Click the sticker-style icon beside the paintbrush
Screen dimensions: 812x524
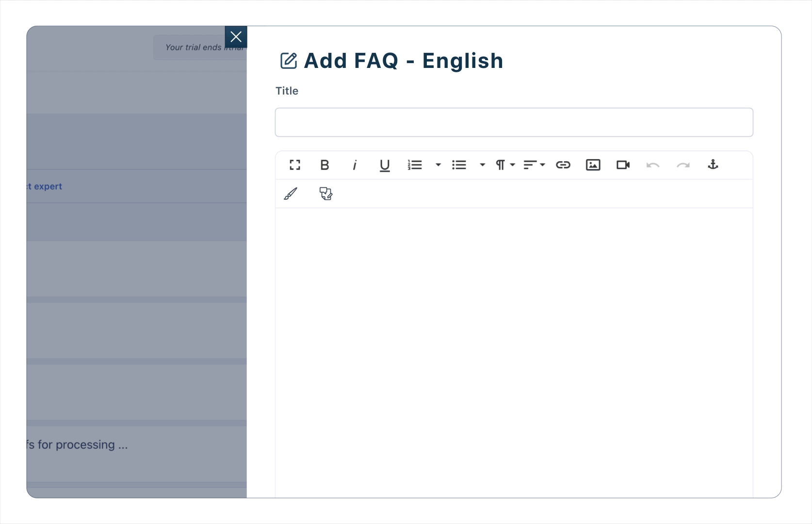pyautogui.click(x=326, y=194)
